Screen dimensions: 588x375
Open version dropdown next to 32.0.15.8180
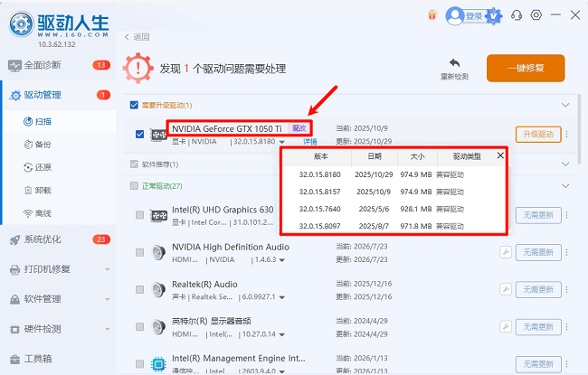point(281,142)
